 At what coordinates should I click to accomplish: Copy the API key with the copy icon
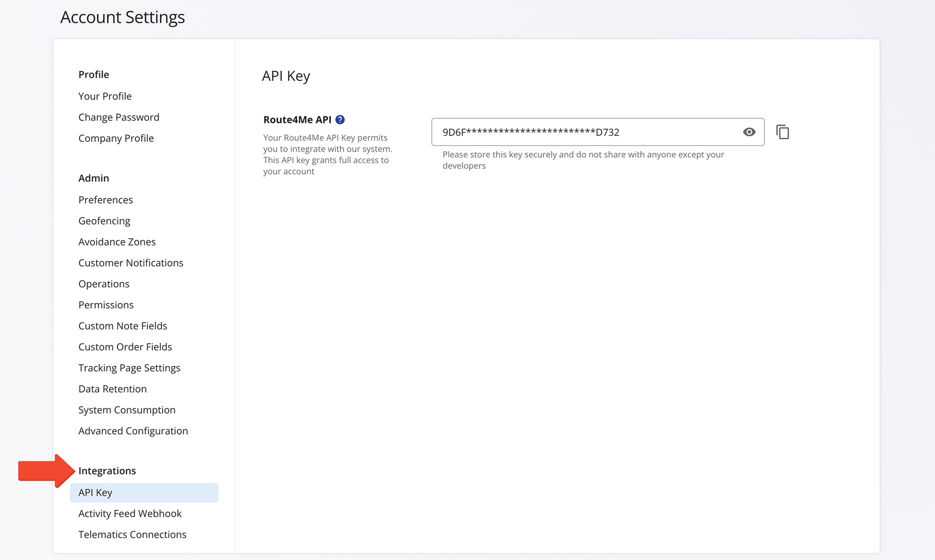783,132
